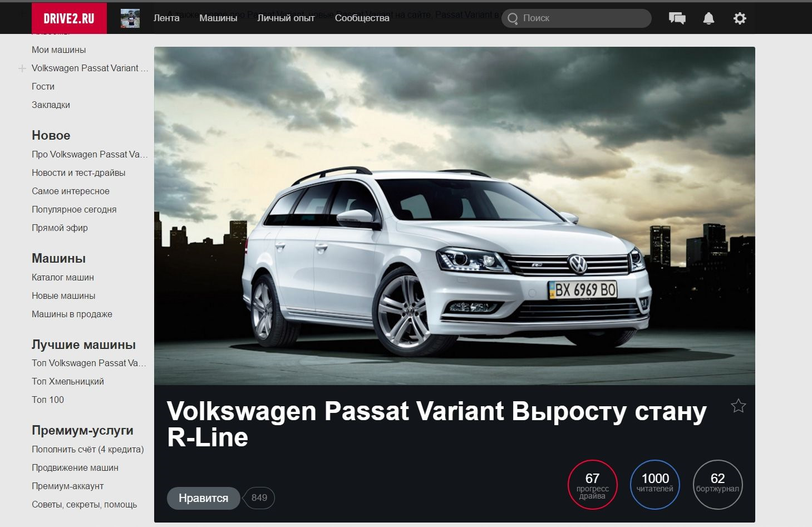
Task: View the 849 likes counter
Action: click(x=259, y=498)
